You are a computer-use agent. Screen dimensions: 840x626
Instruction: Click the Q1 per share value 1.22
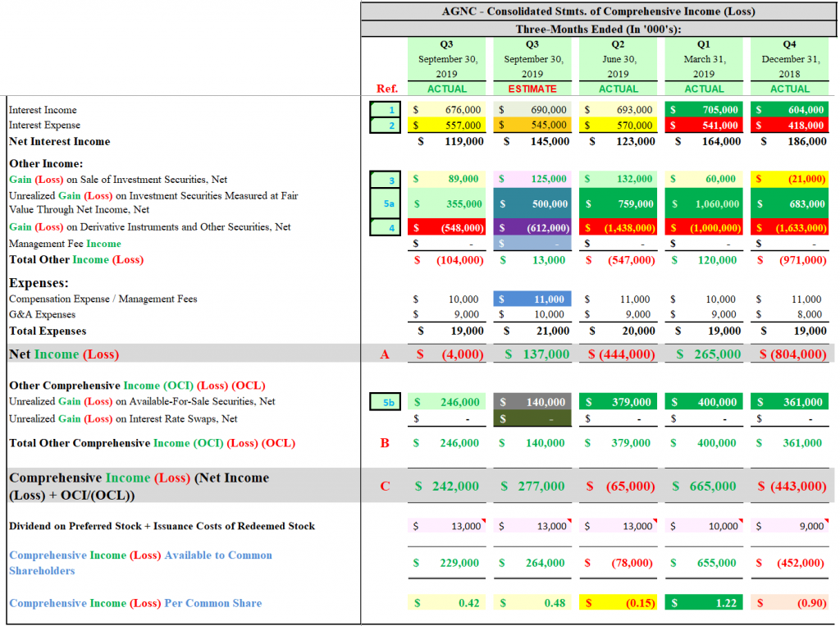click(x=704, y=603)
